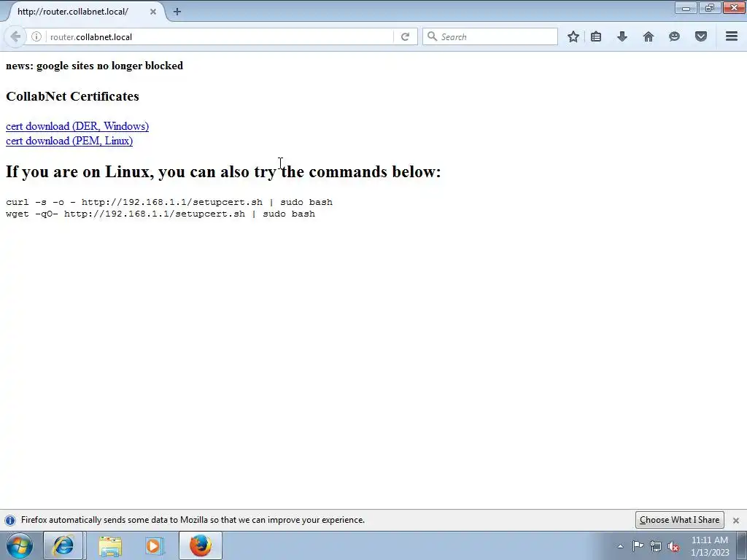Click the news google sites text
The width and height of the screenshot is (747, 560).
(x=94, y=66)
